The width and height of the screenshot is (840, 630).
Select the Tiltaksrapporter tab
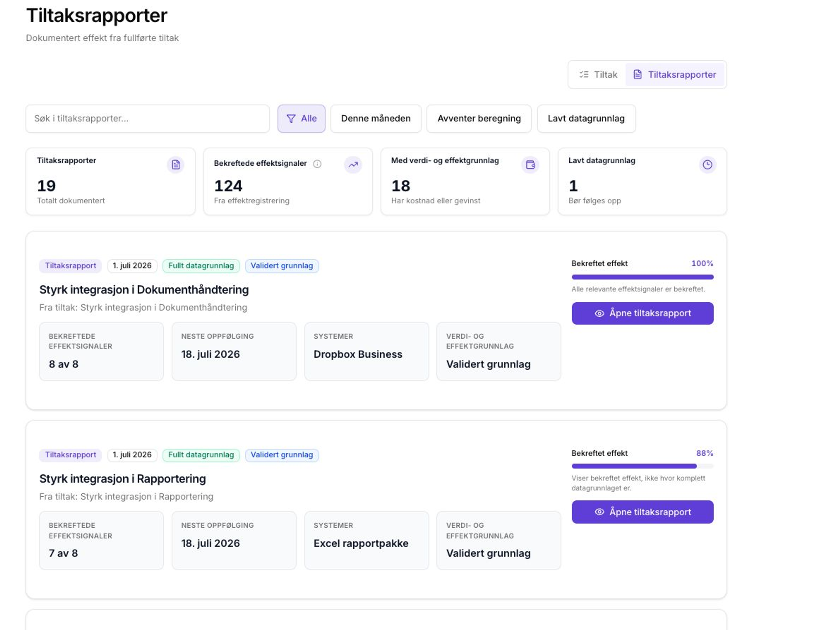675,75
